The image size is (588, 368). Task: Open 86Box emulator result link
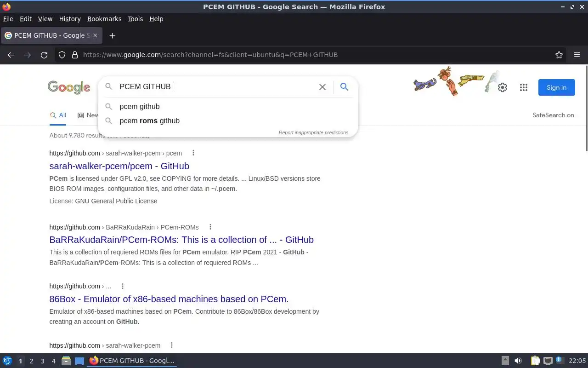pyautogui.click(x=169, y=299)
